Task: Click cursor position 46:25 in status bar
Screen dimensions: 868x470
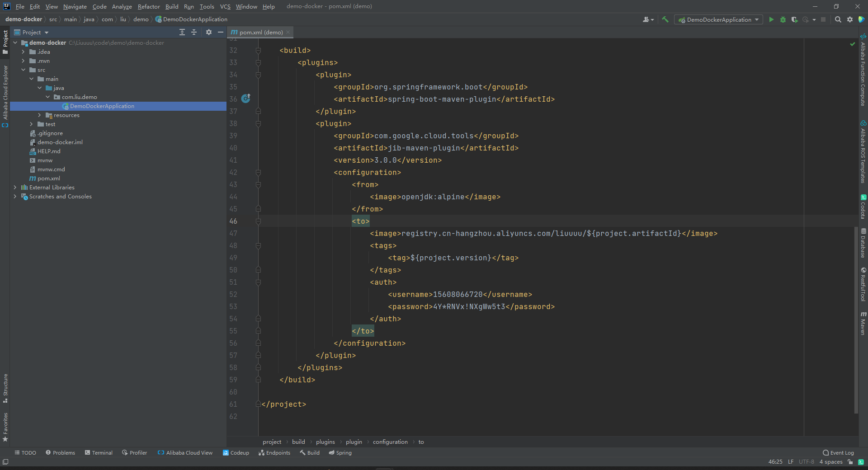Action: coord(775,462)
